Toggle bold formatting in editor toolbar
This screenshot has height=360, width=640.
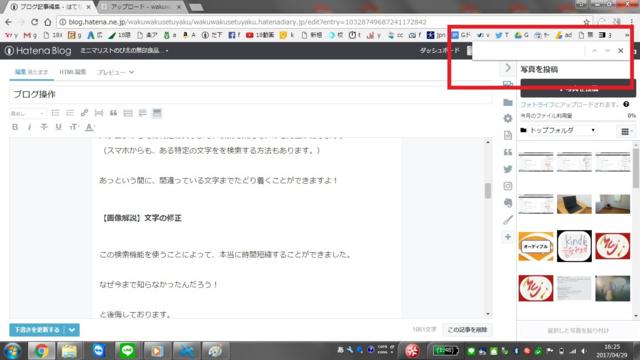15,127
